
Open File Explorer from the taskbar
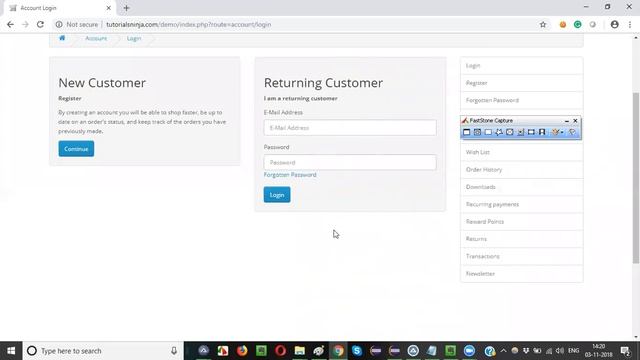click(x=300, y=351)
